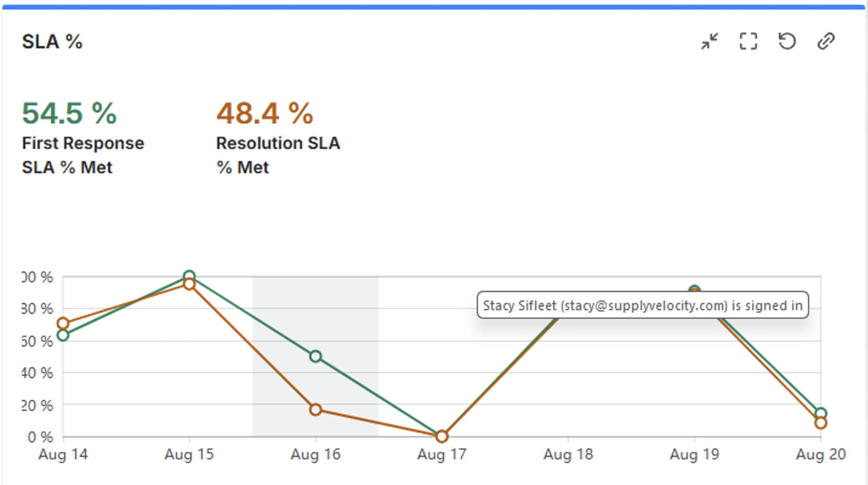Click orange Resolution point on Aug 14
Screen dimensions: 868x485
click(63, 323)
